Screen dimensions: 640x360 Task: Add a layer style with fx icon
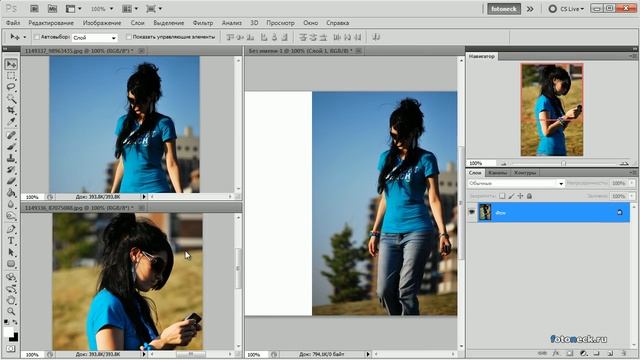click(x=556, y=353)
